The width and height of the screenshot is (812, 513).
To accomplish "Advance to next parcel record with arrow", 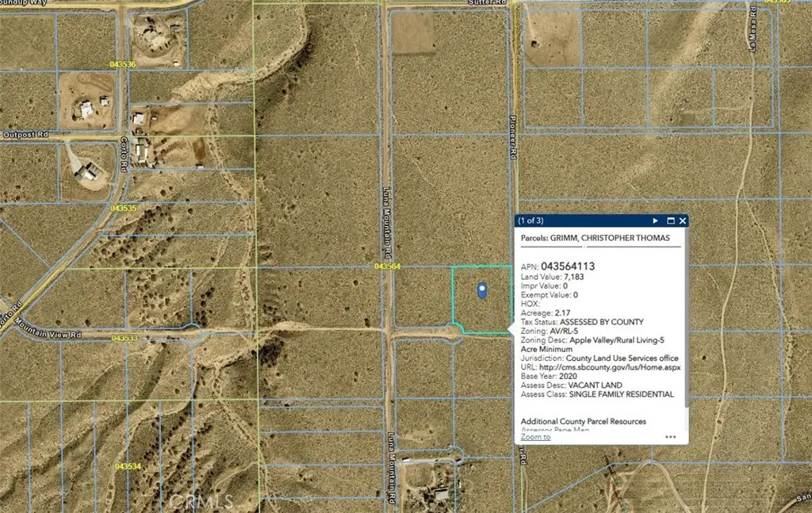I will [655, 220].
